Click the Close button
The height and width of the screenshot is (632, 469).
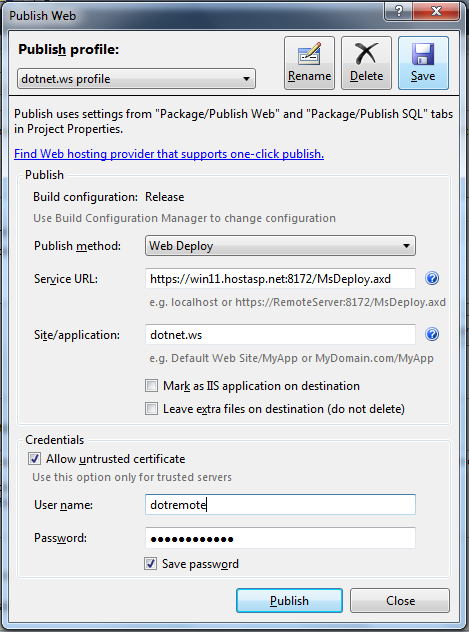coord(400,601)
